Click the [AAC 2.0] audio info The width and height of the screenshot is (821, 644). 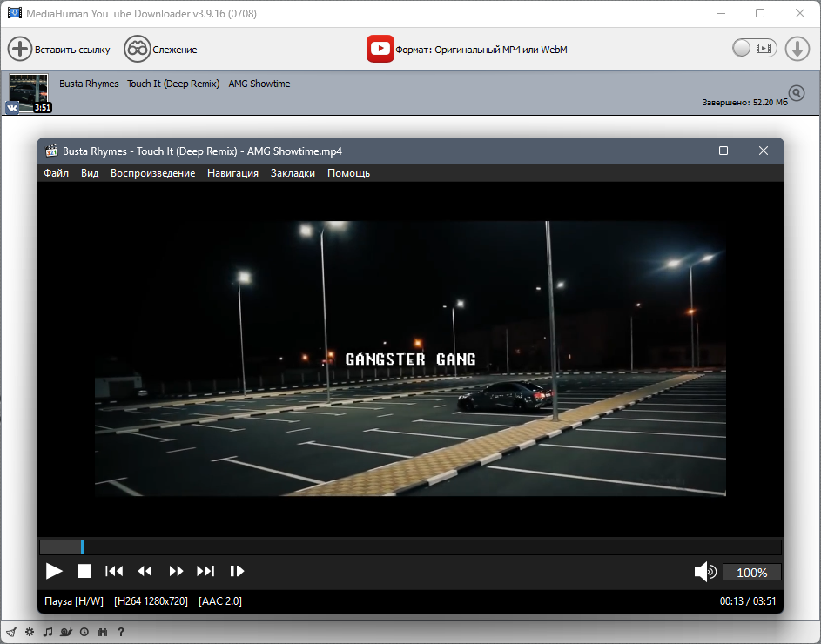[x=220, y=601]
